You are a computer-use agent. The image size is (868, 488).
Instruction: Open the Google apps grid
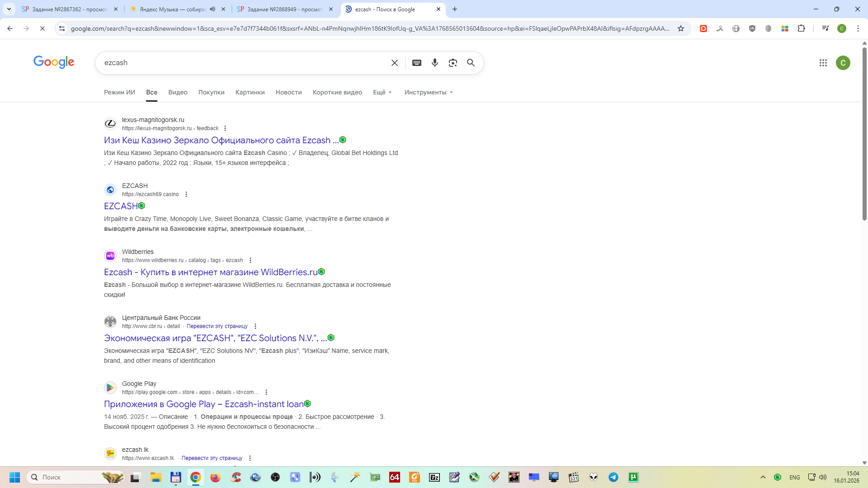(x=823, y=63)
